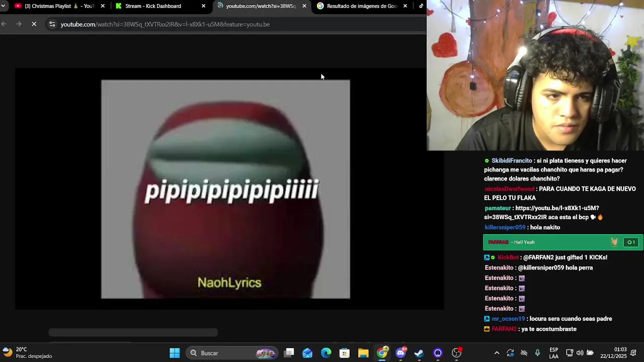Click username killersniper059 in chat

coord(505,227)
